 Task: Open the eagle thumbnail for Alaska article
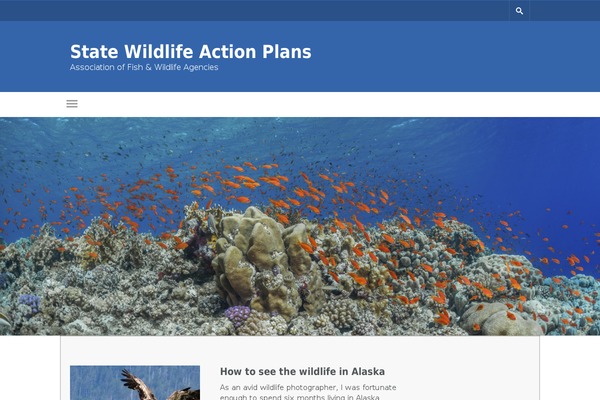[x=135, y=383]
